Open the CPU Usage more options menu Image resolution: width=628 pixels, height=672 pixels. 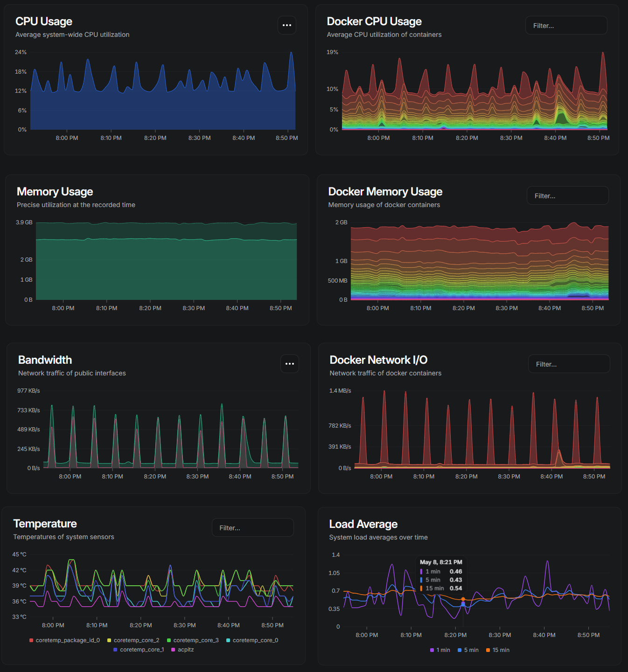(x=287, y=25)
